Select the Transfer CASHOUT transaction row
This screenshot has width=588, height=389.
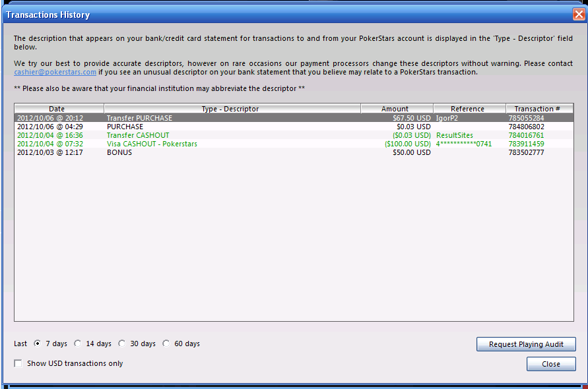(x=294, y=135)
